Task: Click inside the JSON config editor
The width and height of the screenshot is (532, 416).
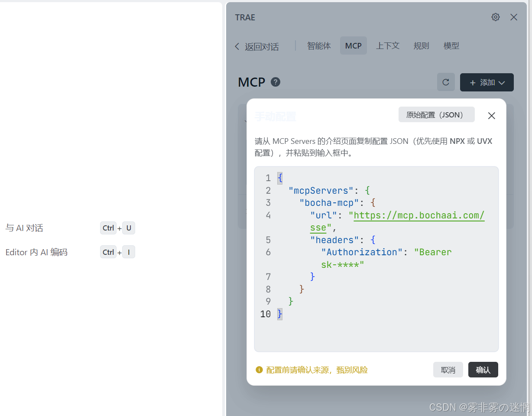Action: click(376, 259)
